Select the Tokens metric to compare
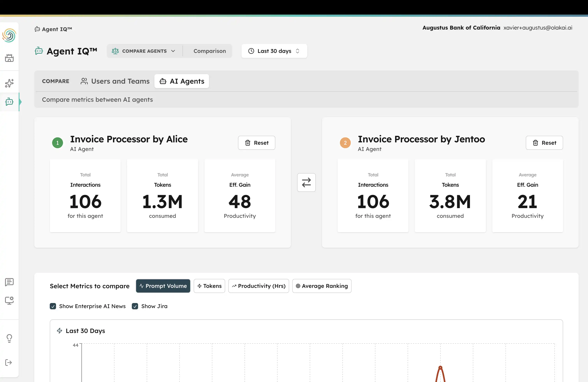 point(209,286)
